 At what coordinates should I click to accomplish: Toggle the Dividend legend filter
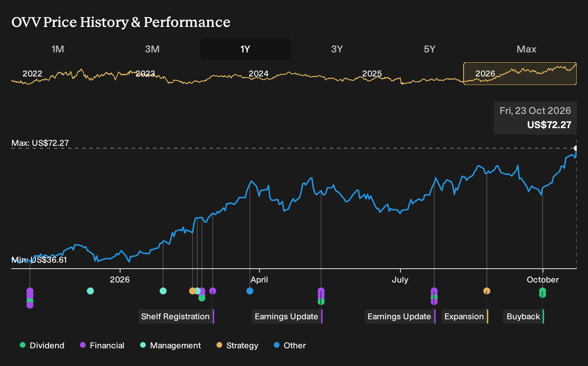[42, 345]
